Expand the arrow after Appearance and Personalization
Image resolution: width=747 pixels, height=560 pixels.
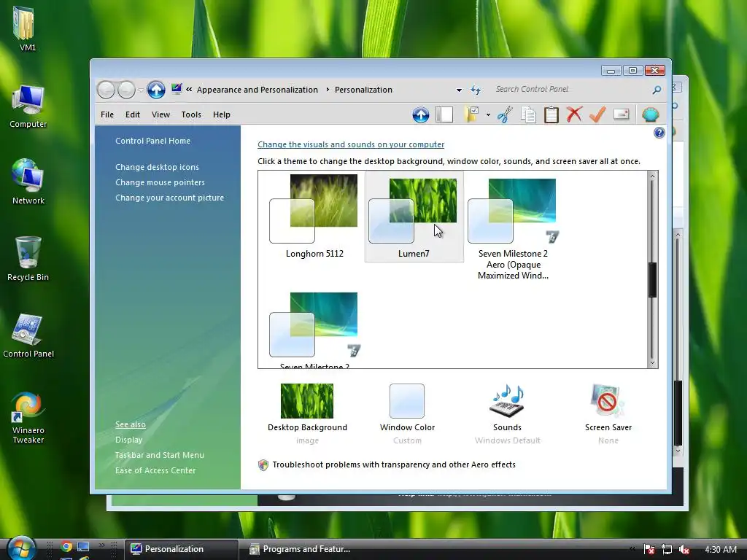(x=328, y=90)
